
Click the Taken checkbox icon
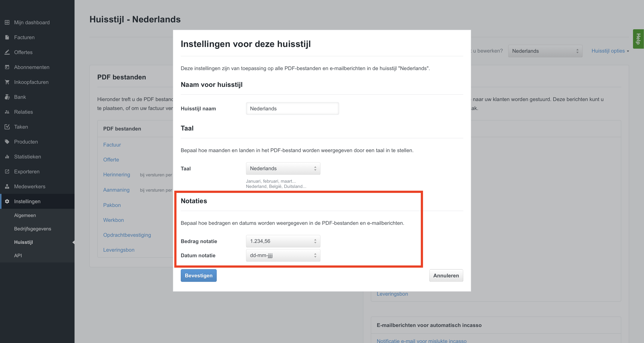point(7,127)
